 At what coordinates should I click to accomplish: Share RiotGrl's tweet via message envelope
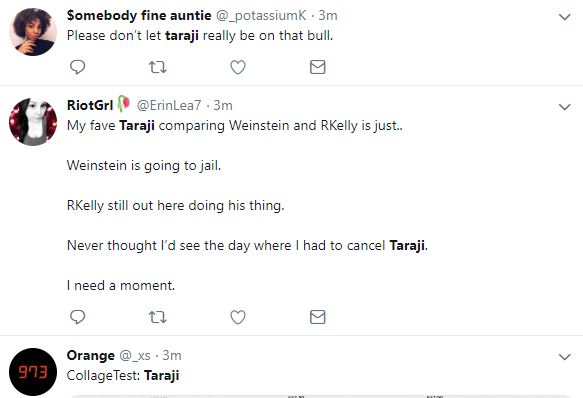pyautogui.click(x=318, y=317)
